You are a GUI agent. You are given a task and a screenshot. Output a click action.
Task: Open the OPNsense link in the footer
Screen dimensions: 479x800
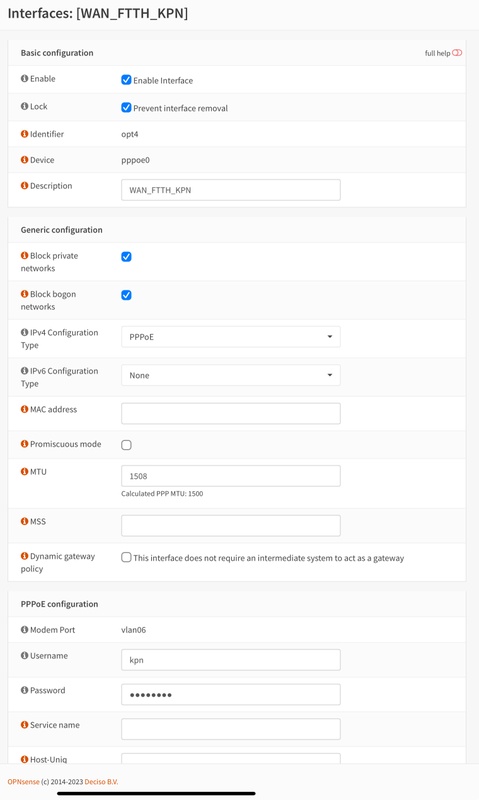tap(23, 782)
